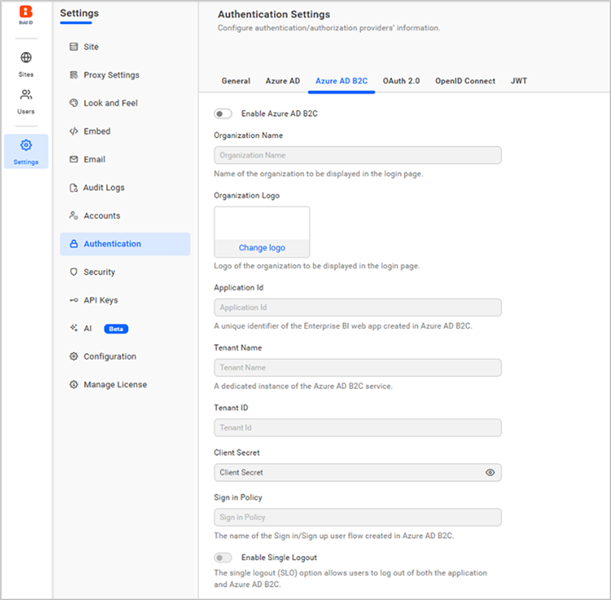The height and width of the screenshot is (600, 611).
Task: Click the Audit Logs icon
Action: click(74, 188)
